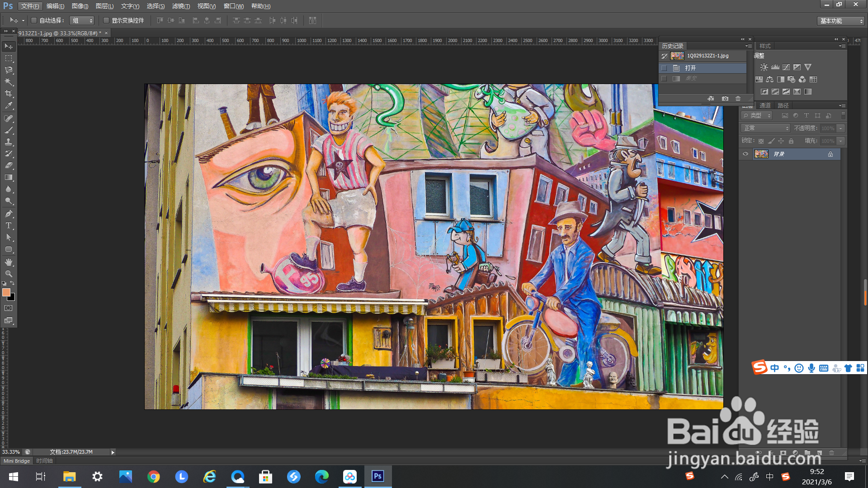Enable the 显示变换控件 checkbox

(106, 20)
